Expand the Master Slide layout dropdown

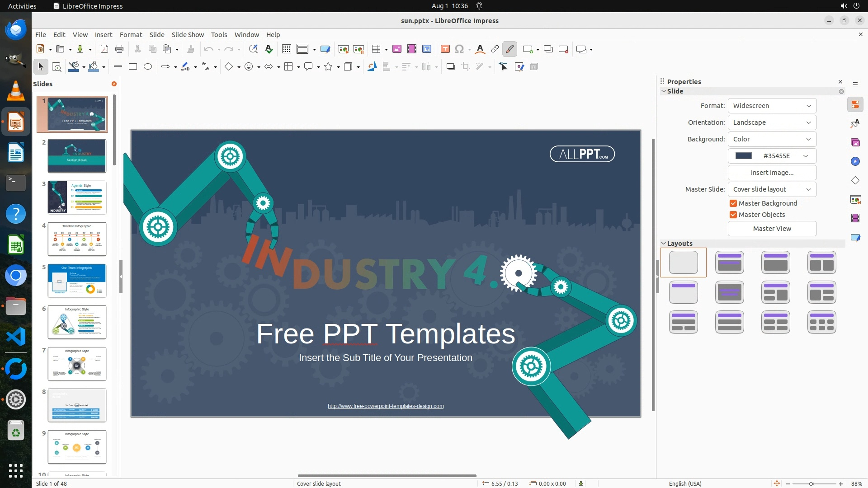click(x=772, y=189)
